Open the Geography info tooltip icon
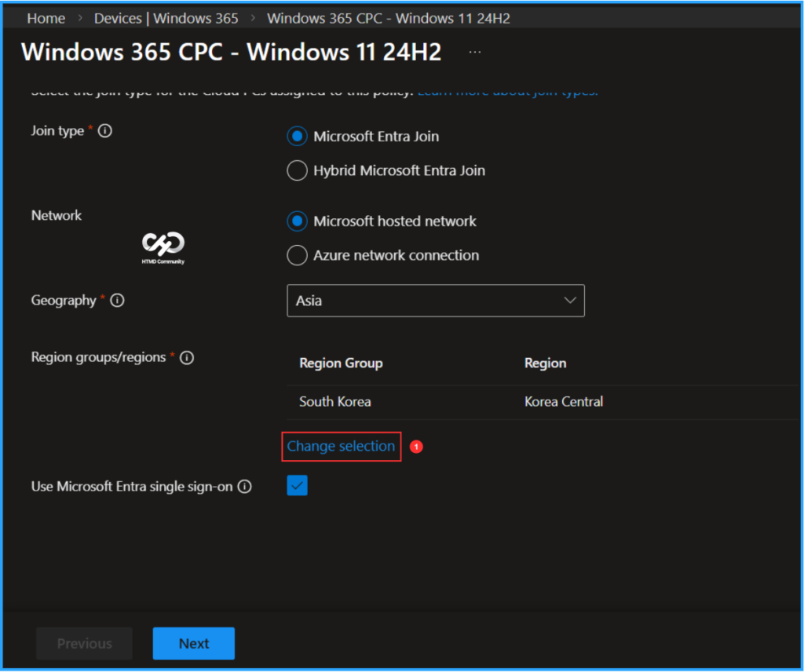Image resolution: width=804 pixels, height=672 pixels. pos(116,300)
